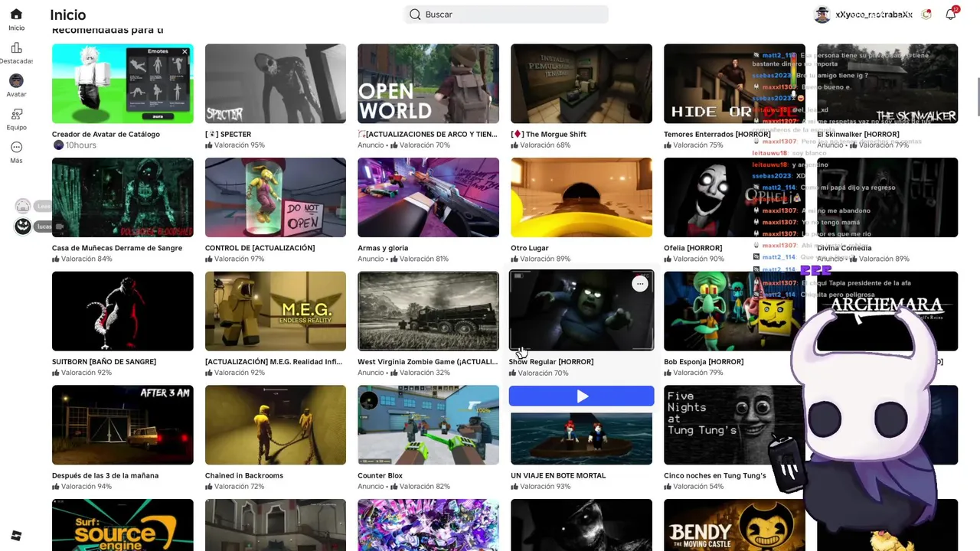Play the Show Regular game with blue button
This screenshot has width=980, height=551.
582,396
